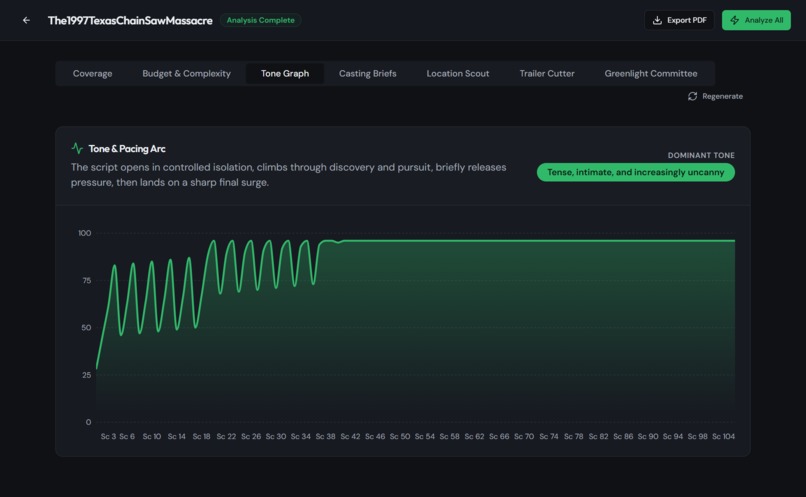The width and height of the screenshot is (806, 497).
Task: Click the Sc 62 axis label
Action: tap(474, 436)
